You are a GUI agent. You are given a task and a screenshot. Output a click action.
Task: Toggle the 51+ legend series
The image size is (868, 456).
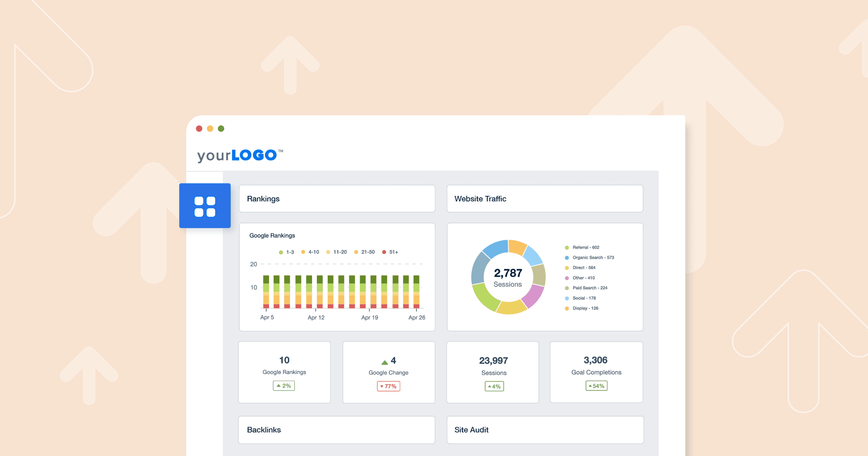[x=390, y=252]
